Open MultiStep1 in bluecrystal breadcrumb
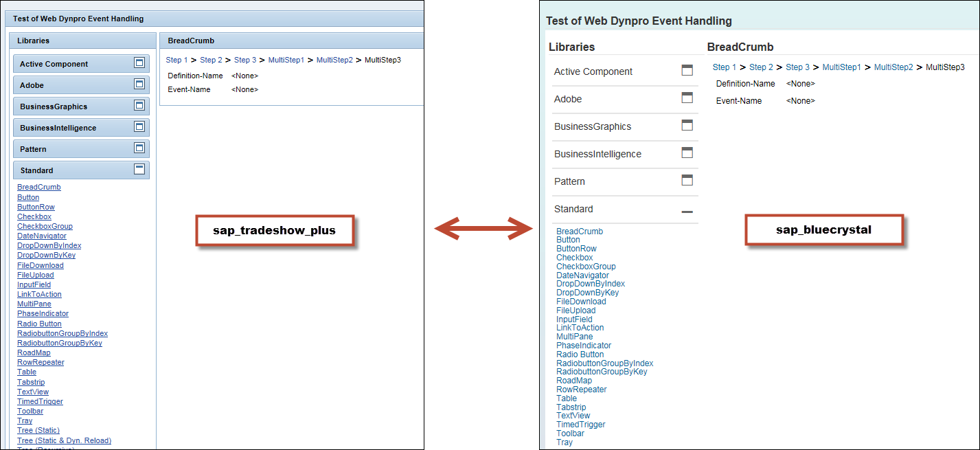 click(x=842, y=67)
